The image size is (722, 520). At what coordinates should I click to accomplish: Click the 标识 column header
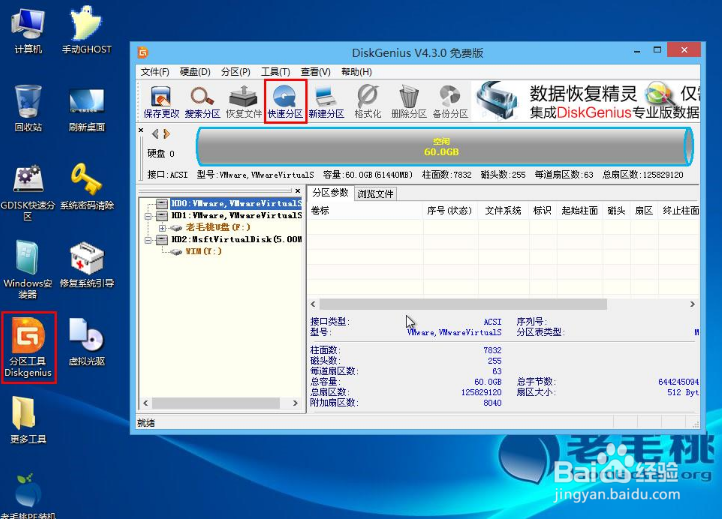(x=542, y=210)
